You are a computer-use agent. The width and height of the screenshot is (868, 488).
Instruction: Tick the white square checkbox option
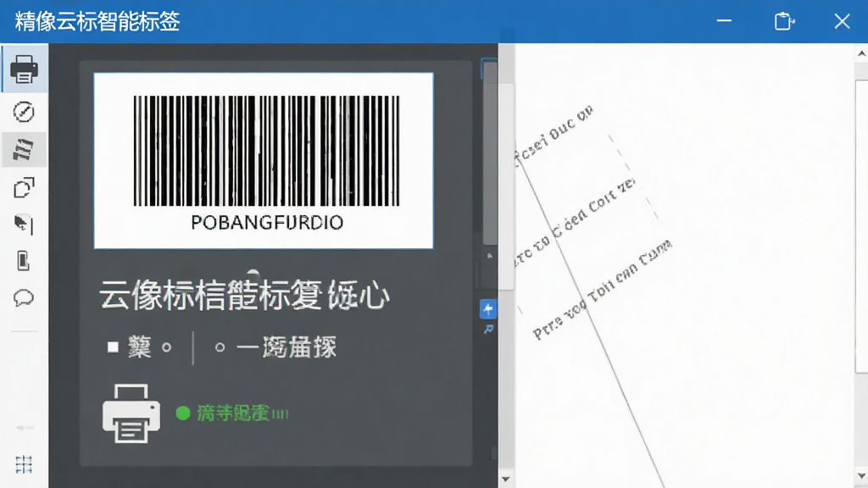coord(113,347)
